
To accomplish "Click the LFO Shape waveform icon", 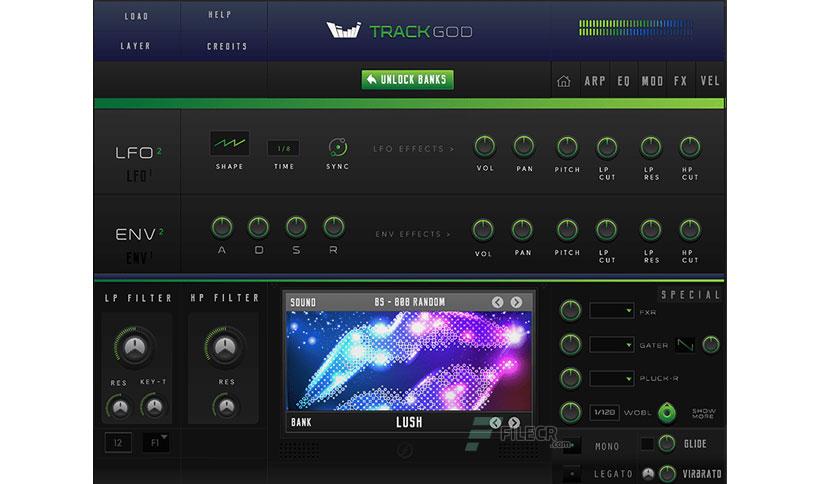I will pyautogui.click(x=230, y=143).
